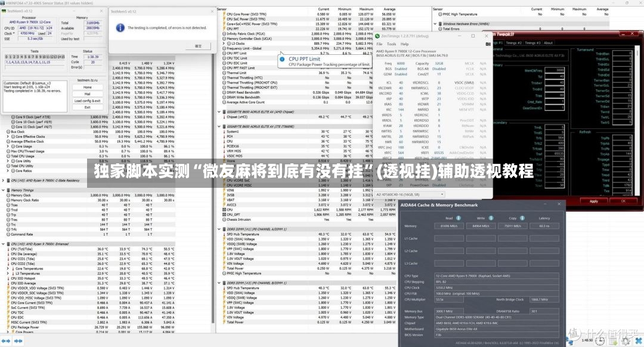The height and width of the screenshot is (347, 644).
Task: Click the second double-arrow icon in HWiNFO toolbar
Action: pyautogui.click(x=18, y=341)
